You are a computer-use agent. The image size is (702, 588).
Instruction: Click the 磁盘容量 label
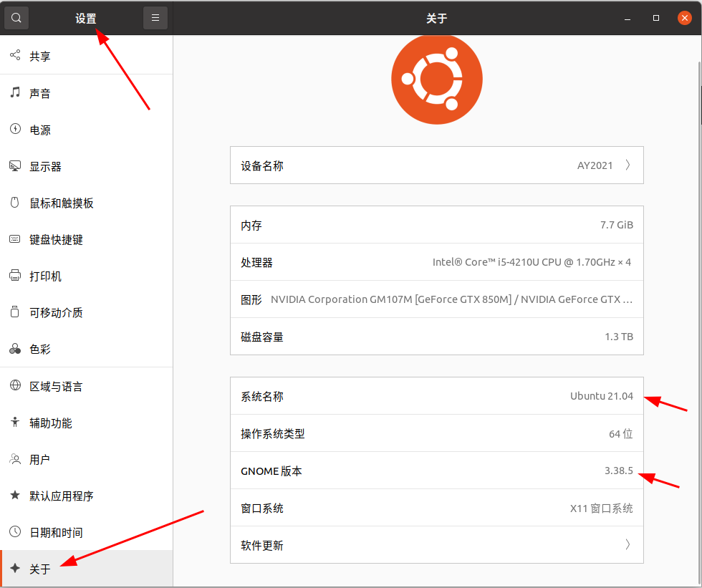point(262,337)
